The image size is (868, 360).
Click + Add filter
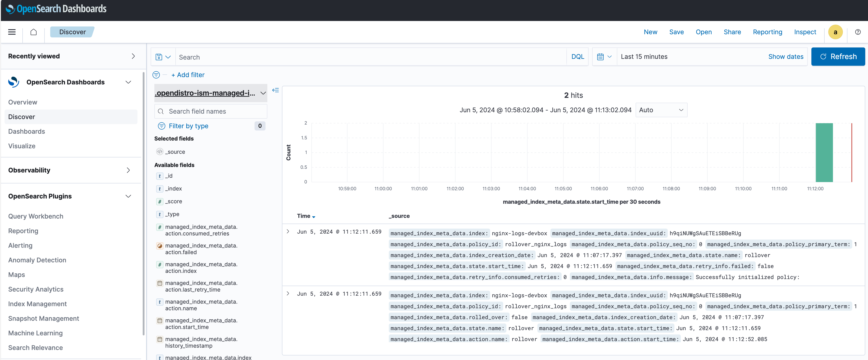coord(188,75)
